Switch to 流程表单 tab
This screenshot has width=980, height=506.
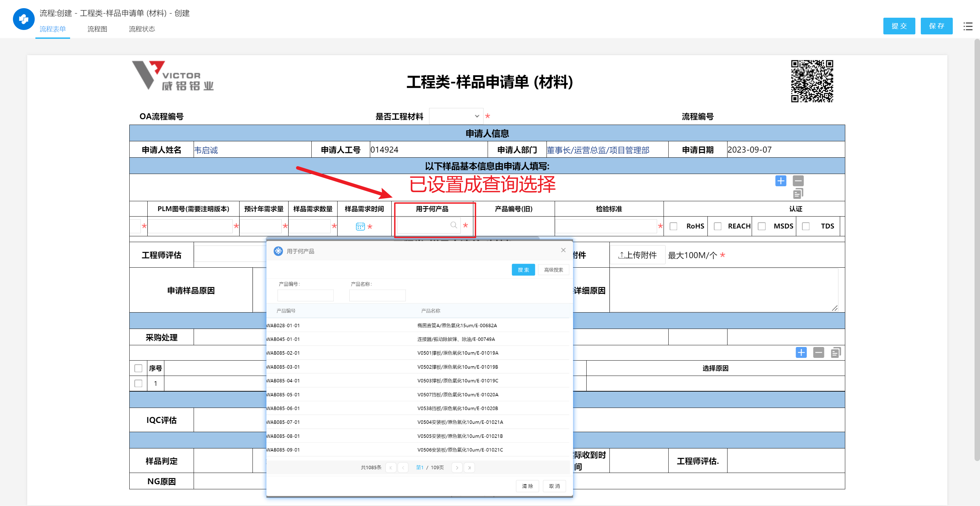pyautogui.click(x=52, y=29)
